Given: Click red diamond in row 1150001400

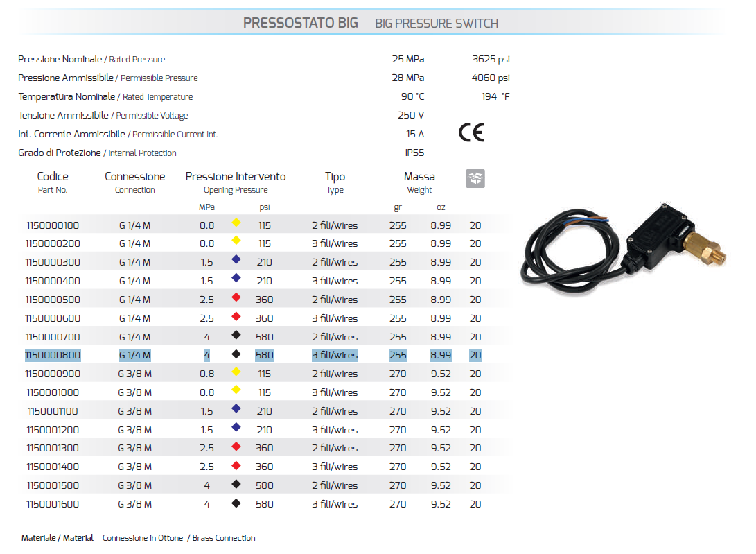Looking at the screenshot, I should (x=236, y=466).
